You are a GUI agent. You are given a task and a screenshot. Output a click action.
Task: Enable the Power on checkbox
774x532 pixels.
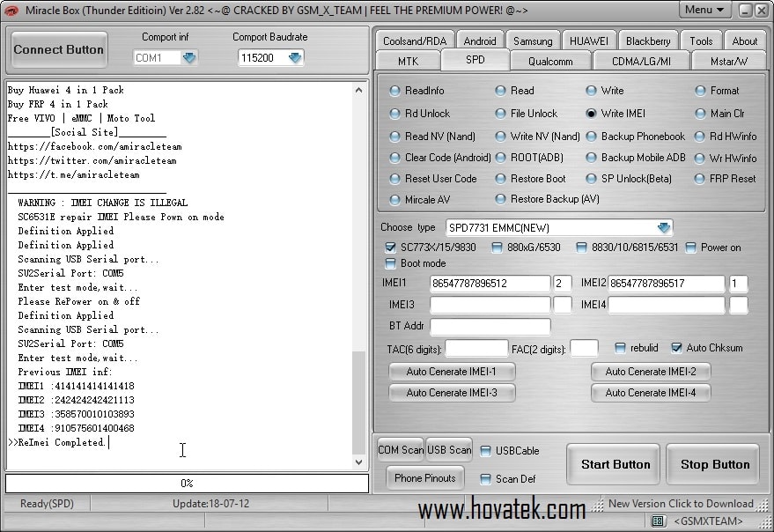(x=690, y=247)
